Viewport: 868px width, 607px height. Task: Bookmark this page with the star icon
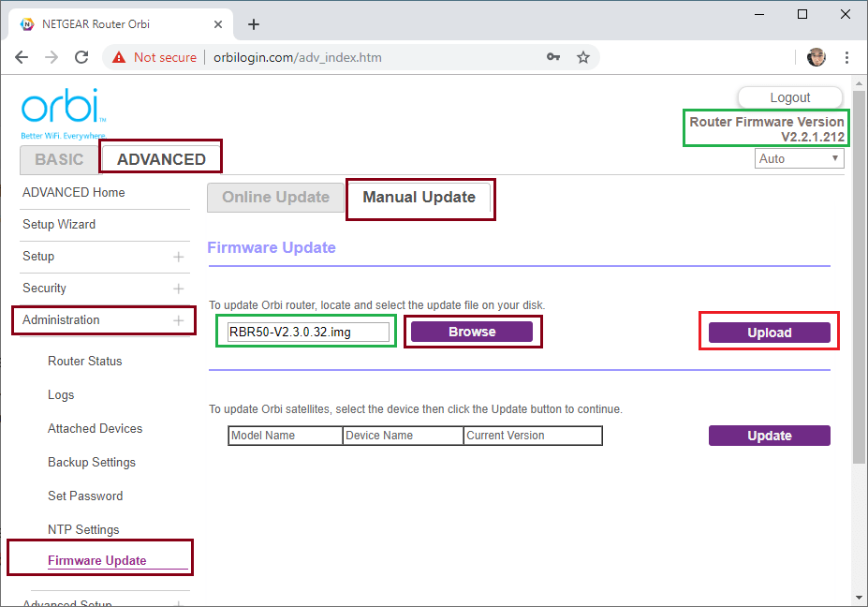(583, 57)
